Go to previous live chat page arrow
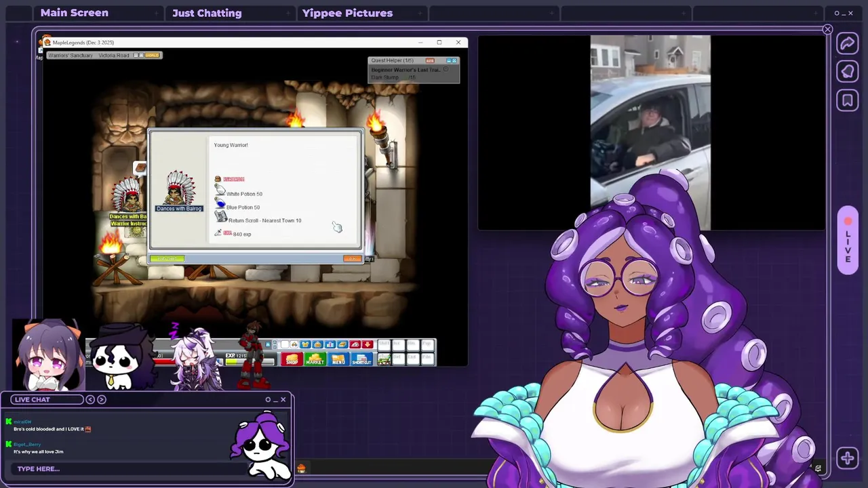 90,399
